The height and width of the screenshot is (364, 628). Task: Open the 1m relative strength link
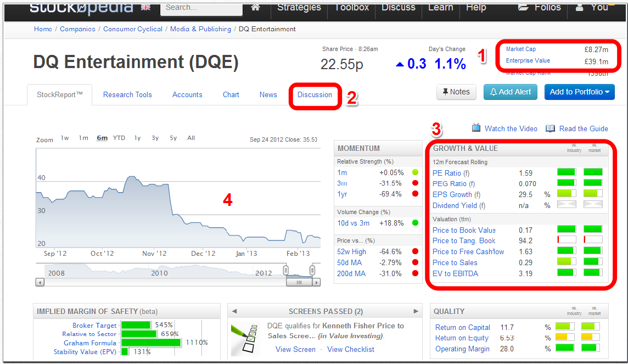[x=342, y=172]
